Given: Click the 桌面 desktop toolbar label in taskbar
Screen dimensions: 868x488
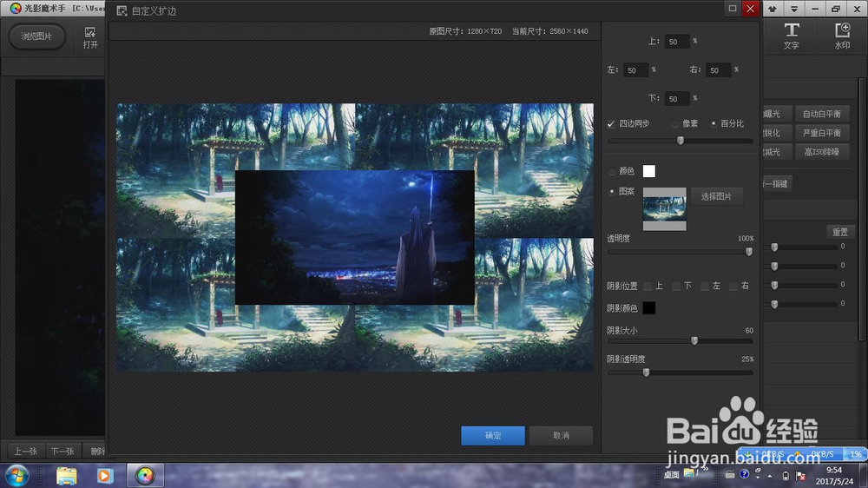Looking at the screenshot, I should pos(672,475).
